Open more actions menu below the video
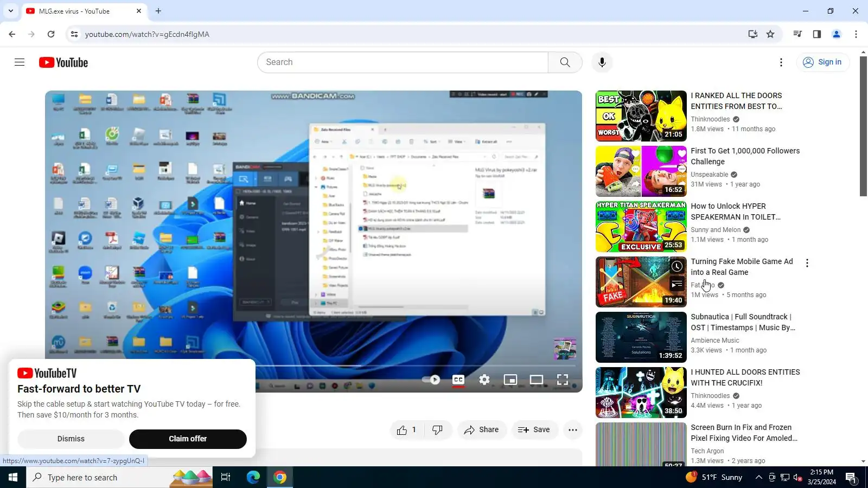Screen dimensions: 868x488 click(573, 430)
